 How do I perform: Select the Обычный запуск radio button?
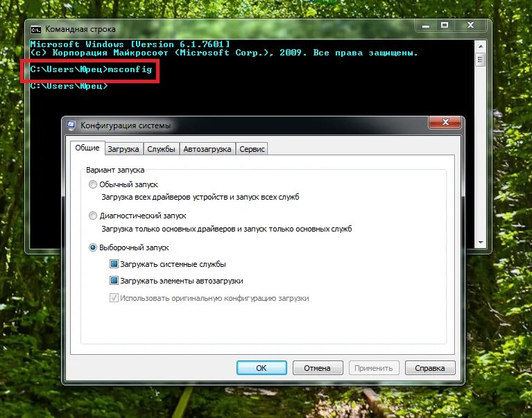point(93,184)
